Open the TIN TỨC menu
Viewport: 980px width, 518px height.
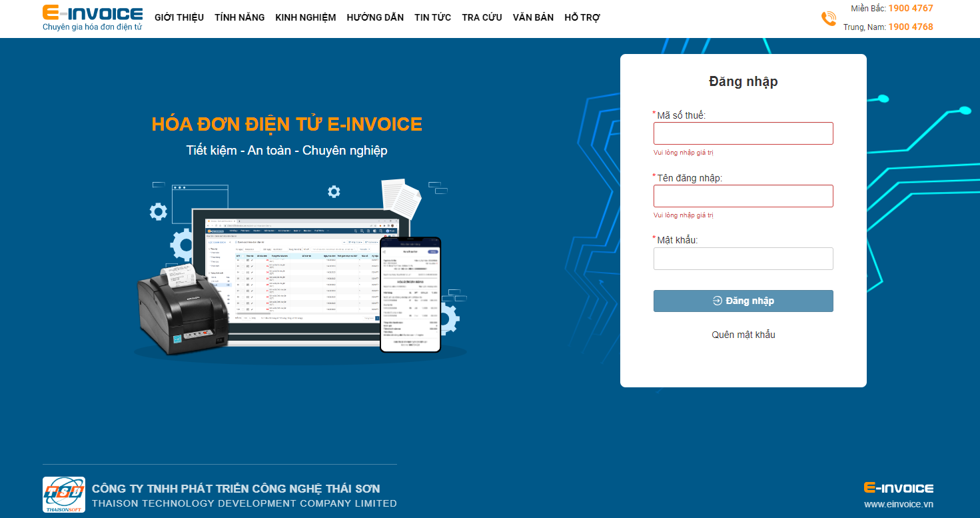point(432,17)
